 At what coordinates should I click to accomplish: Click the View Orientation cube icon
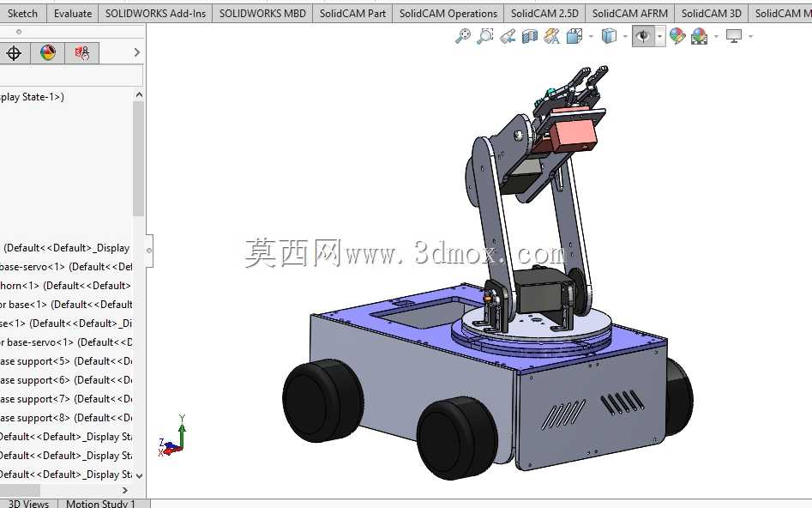(574, 36)
